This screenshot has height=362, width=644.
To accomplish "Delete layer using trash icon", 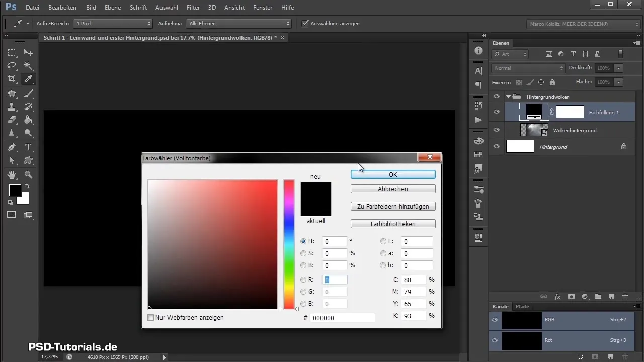I will click(625, 297).
